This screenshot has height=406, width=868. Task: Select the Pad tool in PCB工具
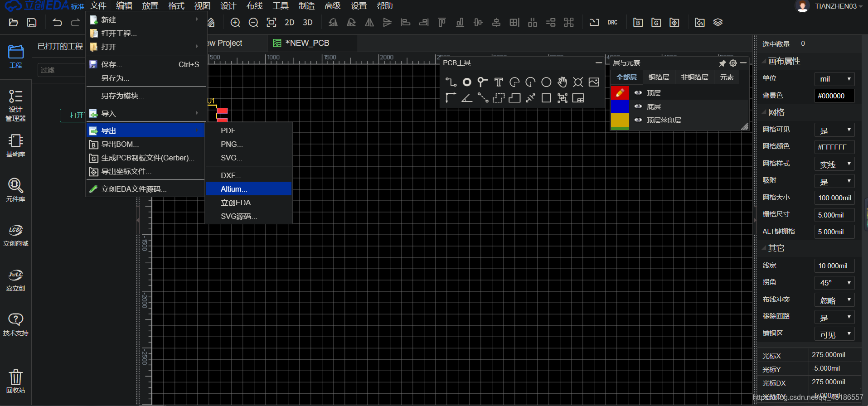click(x=467, y=82)
